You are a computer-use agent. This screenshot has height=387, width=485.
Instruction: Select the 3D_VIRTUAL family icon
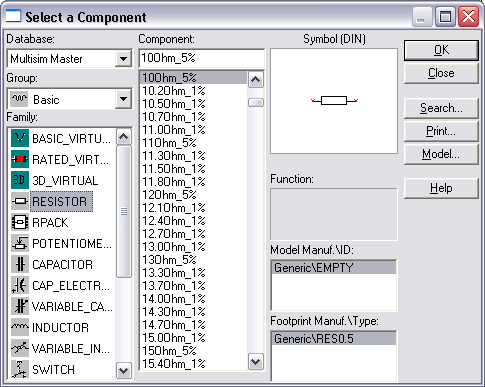pos(20,180)
